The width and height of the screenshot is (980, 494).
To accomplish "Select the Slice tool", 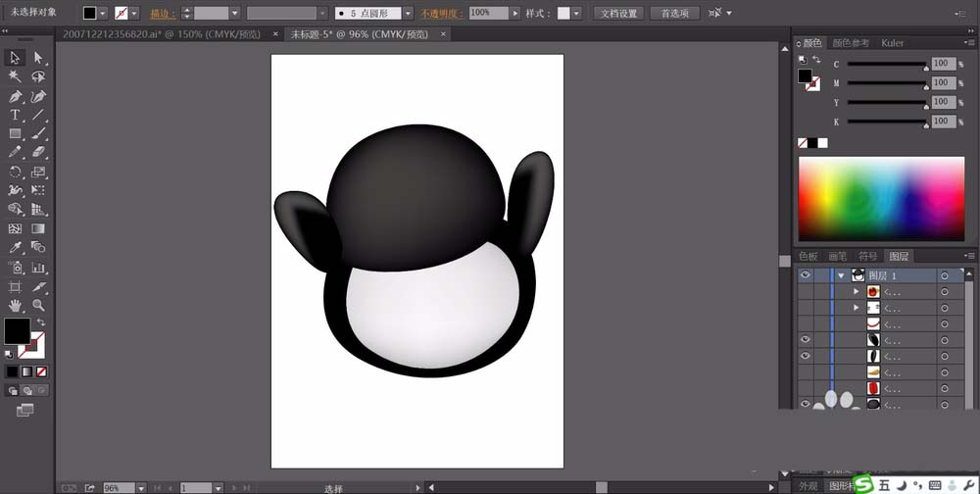I will click(x=38, y=286).
